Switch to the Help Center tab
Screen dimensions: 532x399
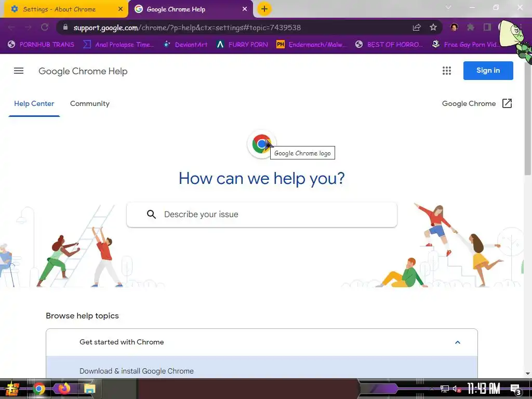click(x=34, y=103)
